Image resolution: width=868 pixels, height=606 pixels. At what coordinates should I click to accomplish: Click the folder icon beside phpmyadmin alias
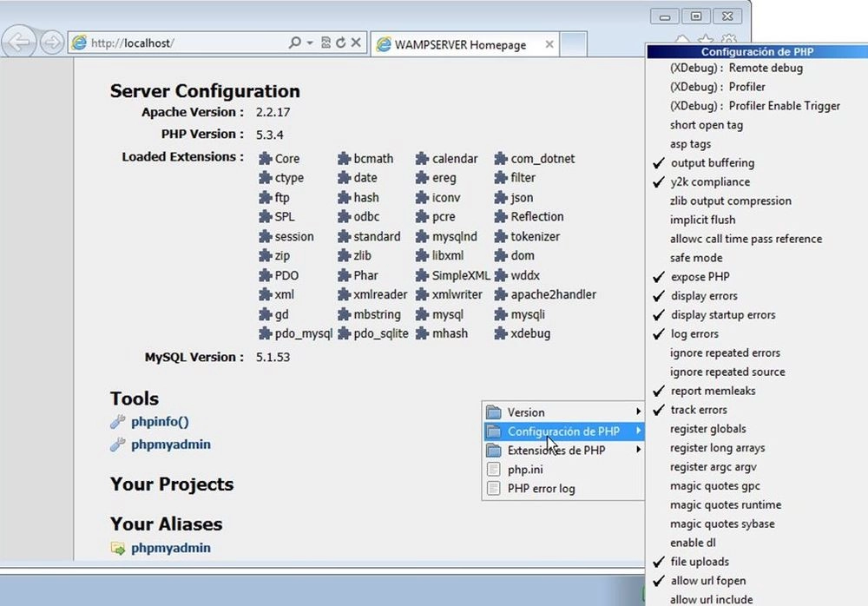click(x=118, y=548)
